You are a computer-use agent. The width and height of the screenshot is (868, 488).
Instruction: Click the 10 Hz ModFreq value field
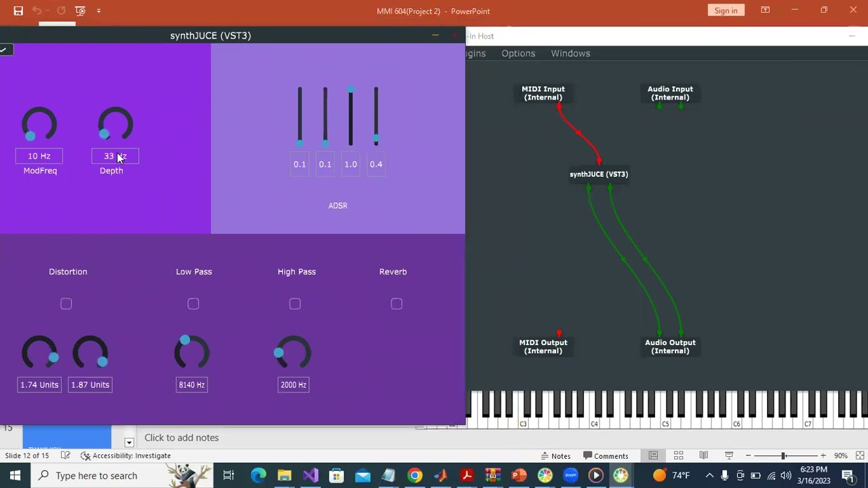[39, 156]
